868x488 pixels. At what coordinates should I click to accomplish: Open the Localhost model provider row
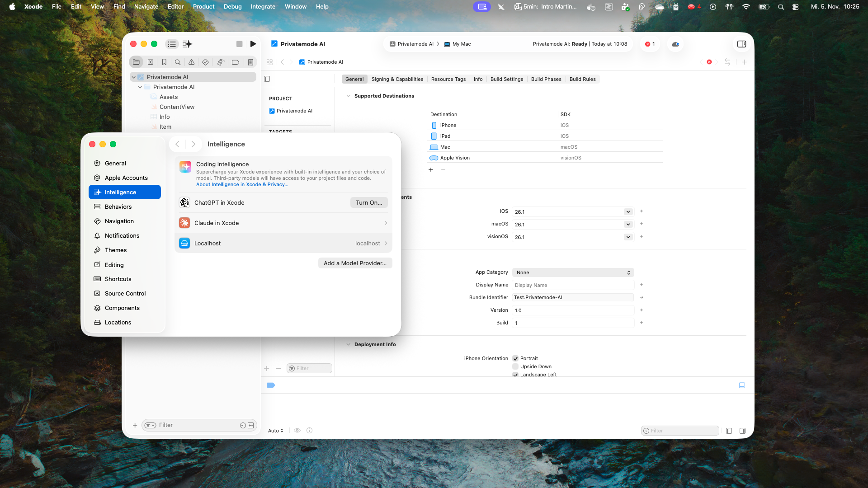click(x=283, y=244)
